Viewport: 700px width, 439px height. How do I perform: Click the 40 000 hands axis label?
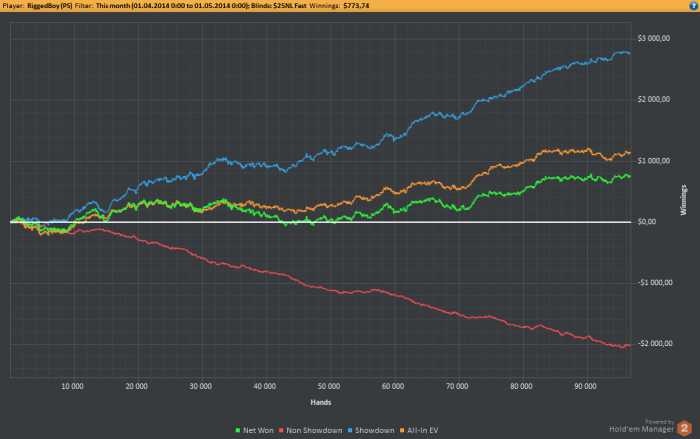click(265, 386)
